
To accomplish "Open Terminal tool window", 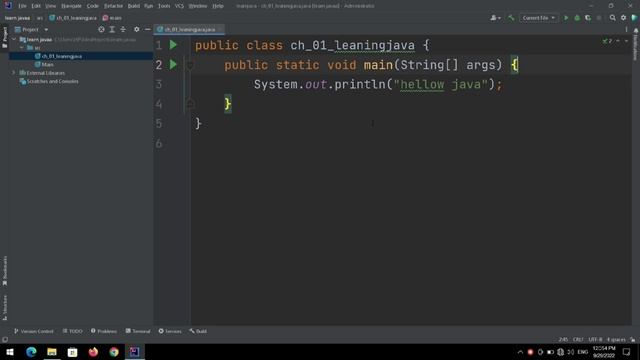I will [138, 331].
